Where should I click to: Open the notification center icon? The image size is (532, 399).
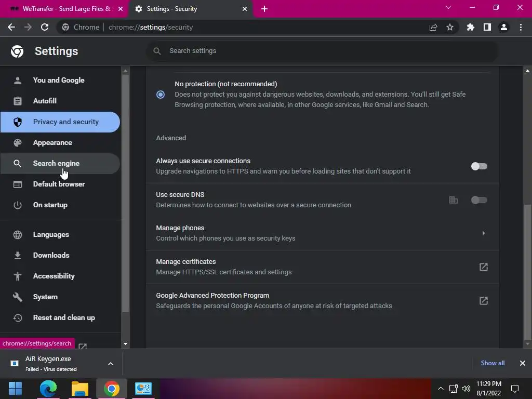click(515, 389)
